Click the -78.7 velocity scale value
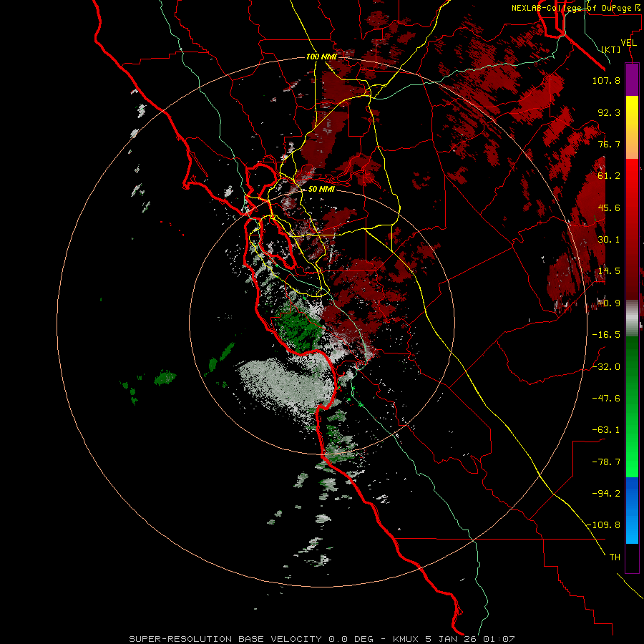 click(606, 462)
